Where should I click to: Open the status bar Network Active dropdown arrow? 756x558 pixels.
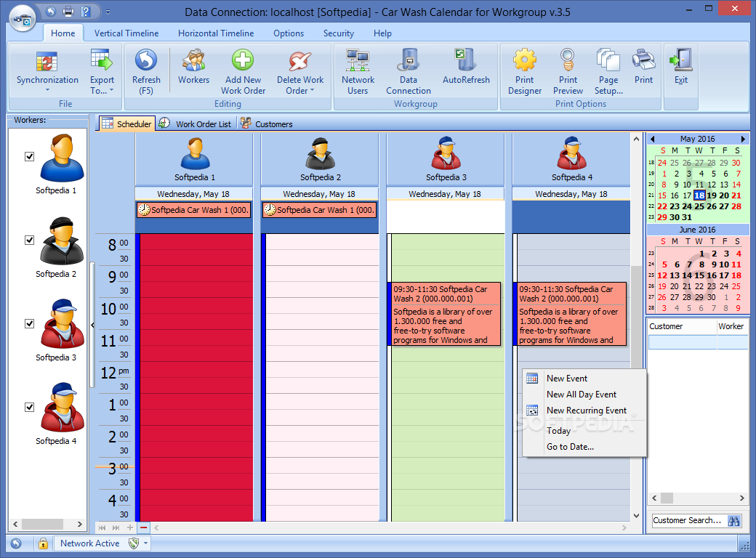(x=145, y=543)
